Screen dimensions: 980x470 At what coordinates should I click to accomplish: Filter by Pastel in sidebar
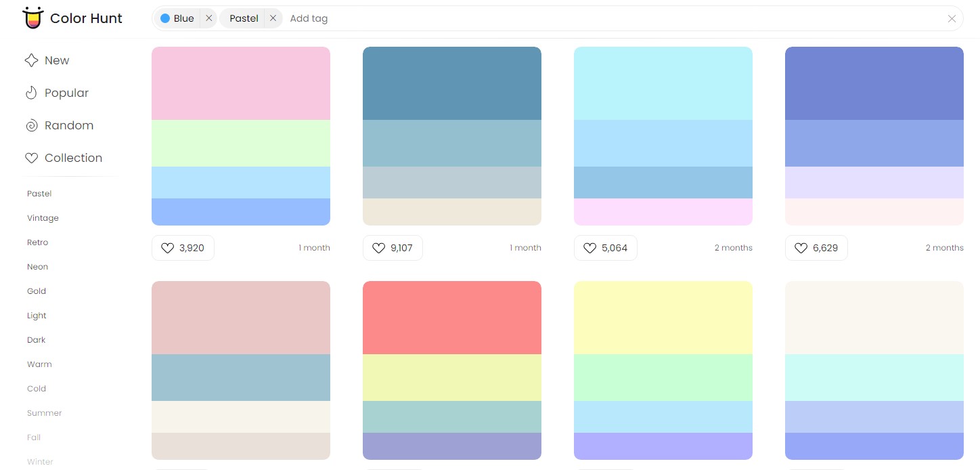point(39,194)
